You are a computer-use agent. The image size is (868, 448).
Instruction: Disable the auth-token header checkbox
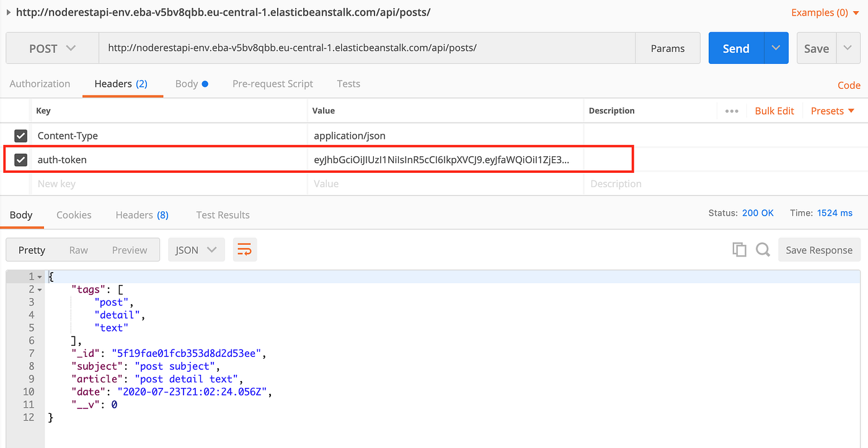(20, 159)
